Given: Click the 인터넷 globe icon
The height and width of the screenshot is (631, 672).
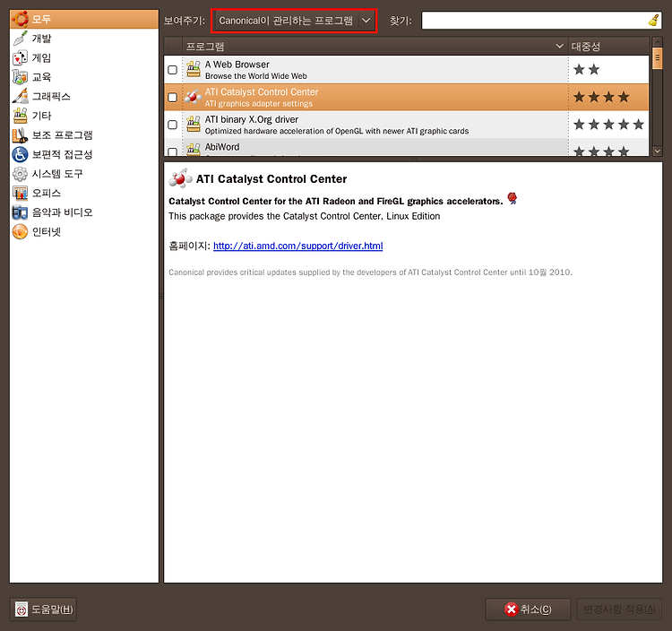Looking at the screenshot, I should click(x=20, y=231).
